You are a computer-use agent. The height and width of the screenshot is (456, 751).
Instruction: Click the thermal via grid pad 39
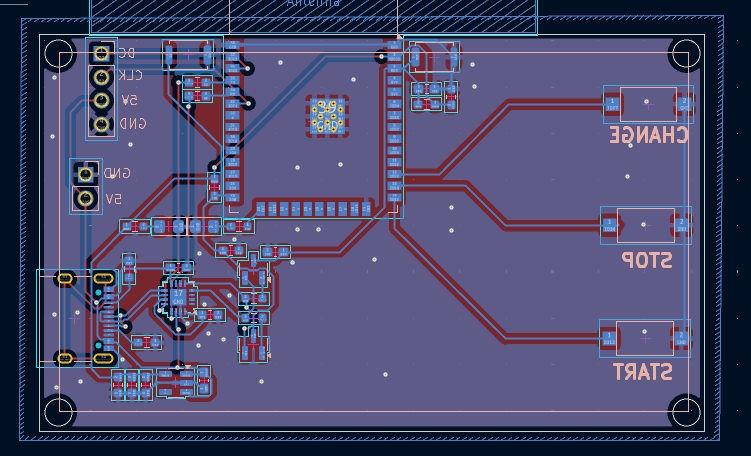[x=327, y=116]
